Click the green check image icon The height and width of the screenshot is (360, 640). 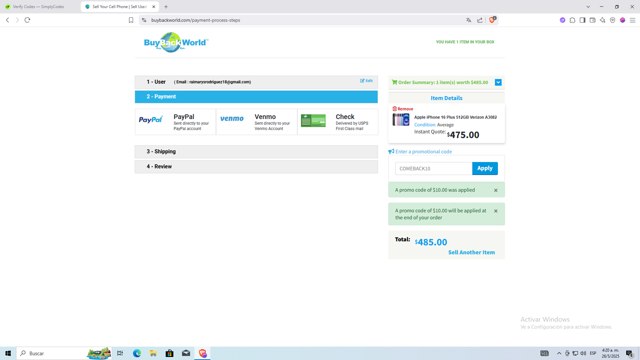tap(313, 120)
